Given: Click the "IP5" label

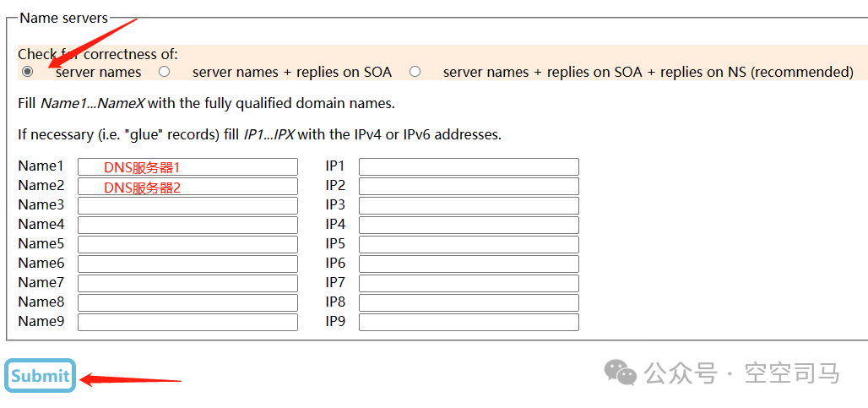Looking at the screenshot, I should 335,243.
